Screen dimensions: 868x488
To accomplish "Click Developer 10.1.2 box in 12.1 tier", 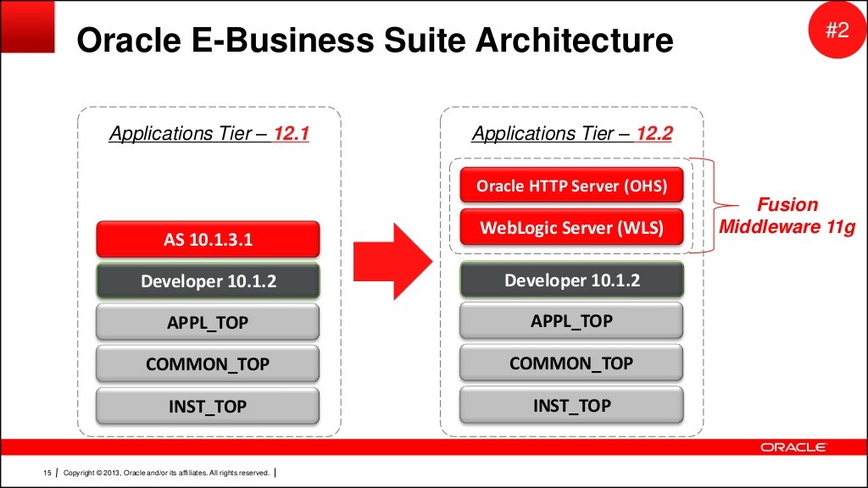I will (208, 281).
